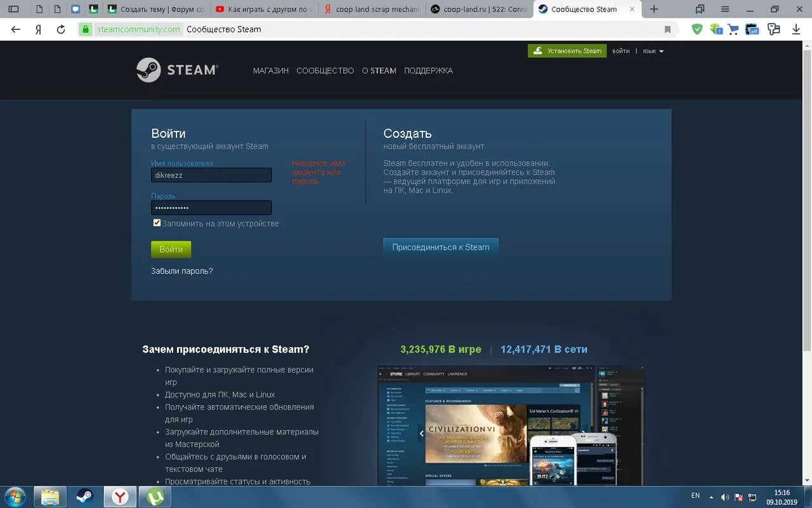This screenshot has height=508, width=812.
Task: Click the 12,417,471 В сети counter
Action: 544,349
